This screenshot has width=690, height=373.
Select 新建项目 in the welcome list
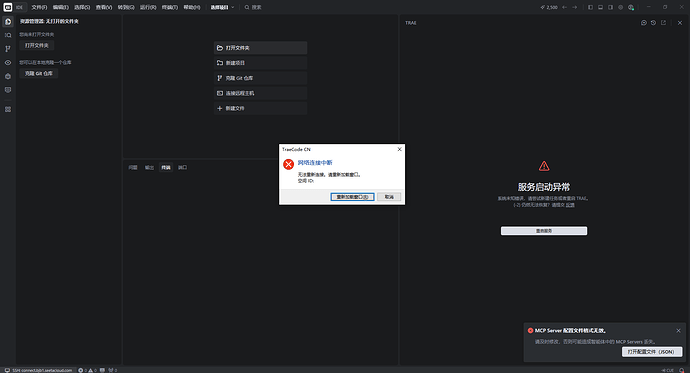click(x=261, y=63)
